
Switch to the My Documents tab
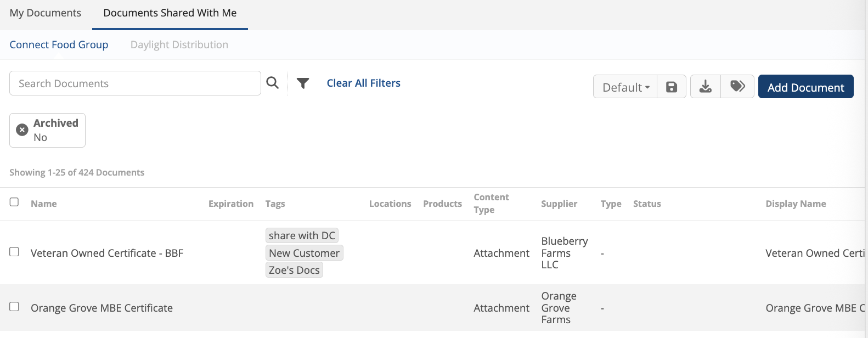point(46,13)
